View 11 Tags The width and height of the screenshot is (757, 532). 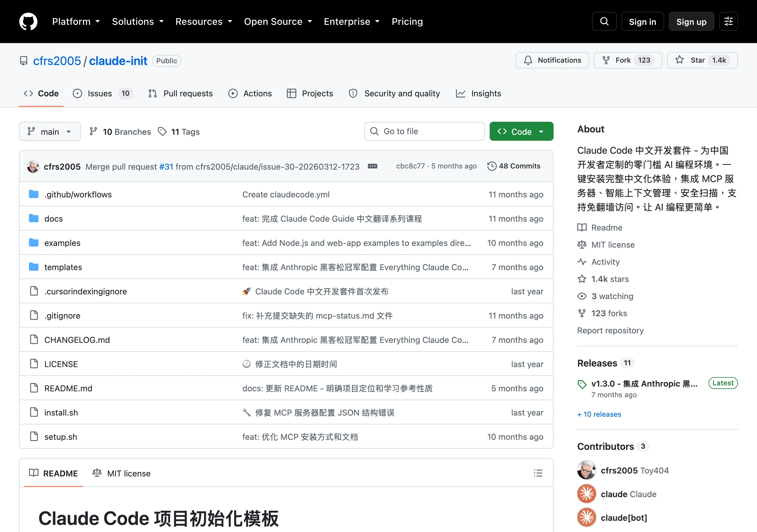click(179, 132)
